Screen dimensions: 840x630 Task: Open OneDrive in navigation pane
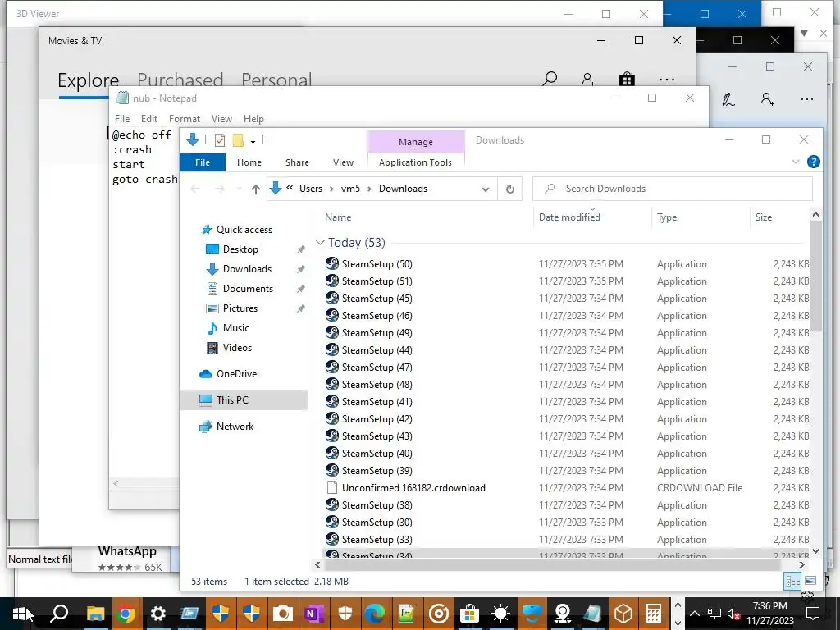tap(236, 373)
